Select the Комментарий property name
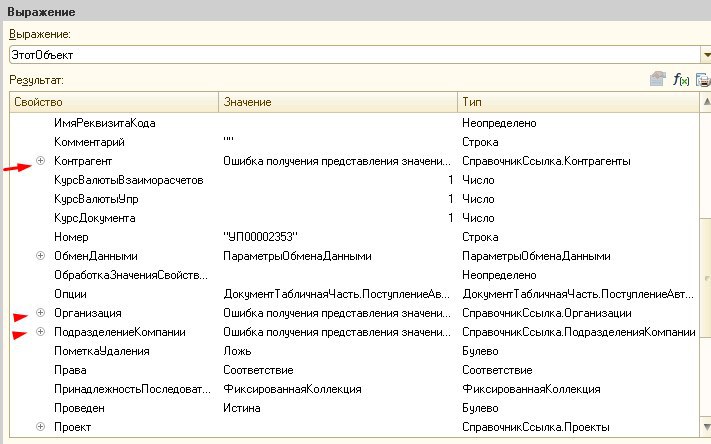Screen dimensions: 711x444 (89, 142)
